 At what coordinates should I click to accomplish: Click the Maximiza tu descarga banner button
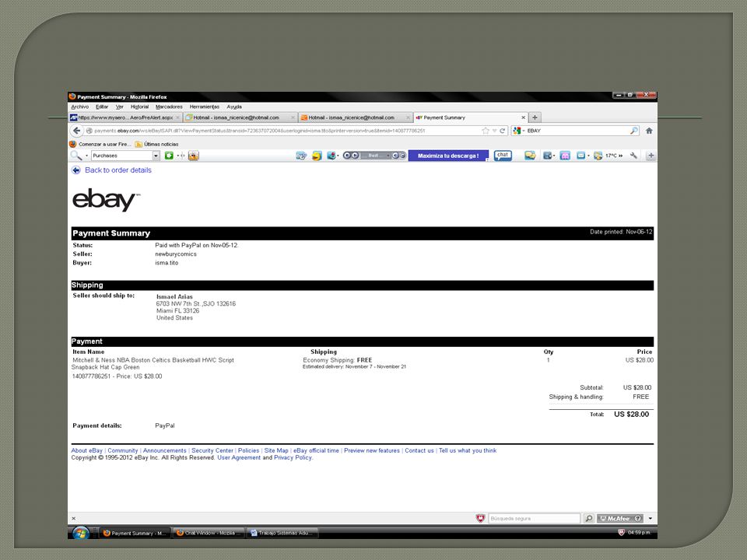click(x=448, y=156)
